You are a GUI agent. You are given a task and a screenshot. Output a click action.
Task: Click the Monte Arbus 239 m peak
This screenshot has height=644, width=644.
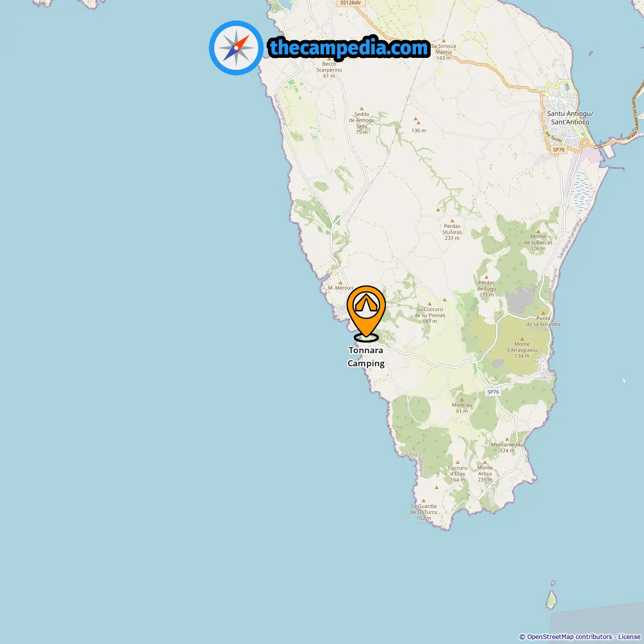[x=485, y=462]
